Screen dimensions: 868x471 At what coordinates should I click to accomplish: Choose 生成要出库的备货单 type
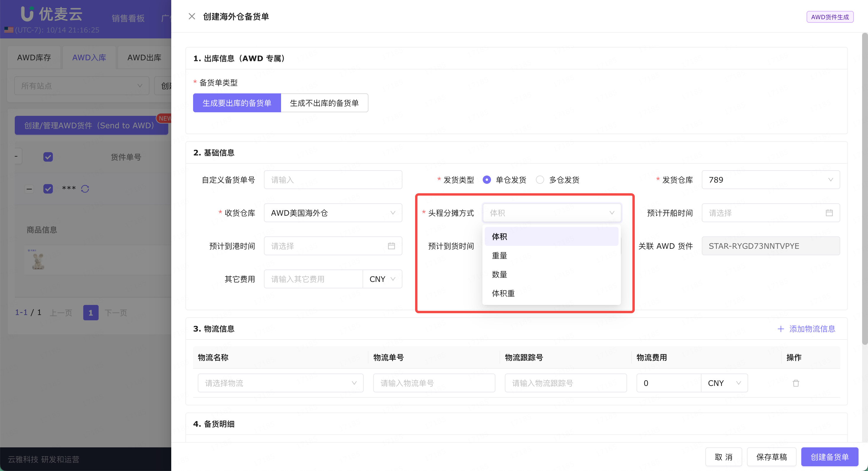pos(237,103)
